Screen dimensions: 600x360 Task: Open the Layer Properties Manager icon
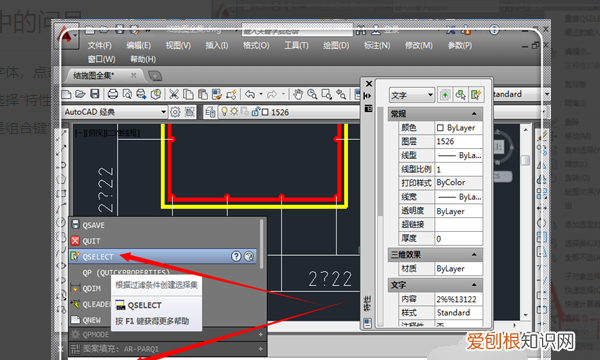[210, 112]
